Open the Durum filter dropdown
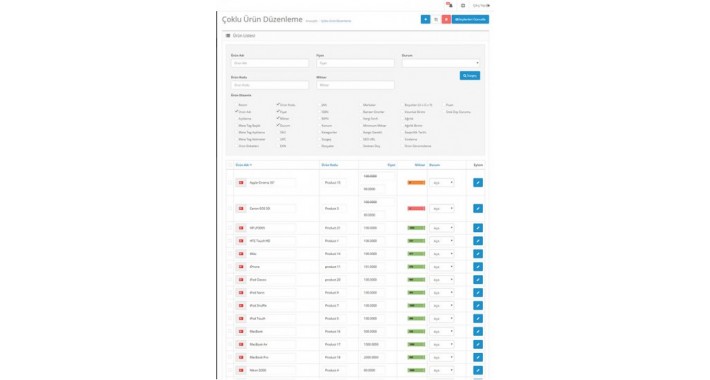 point(441,63)
